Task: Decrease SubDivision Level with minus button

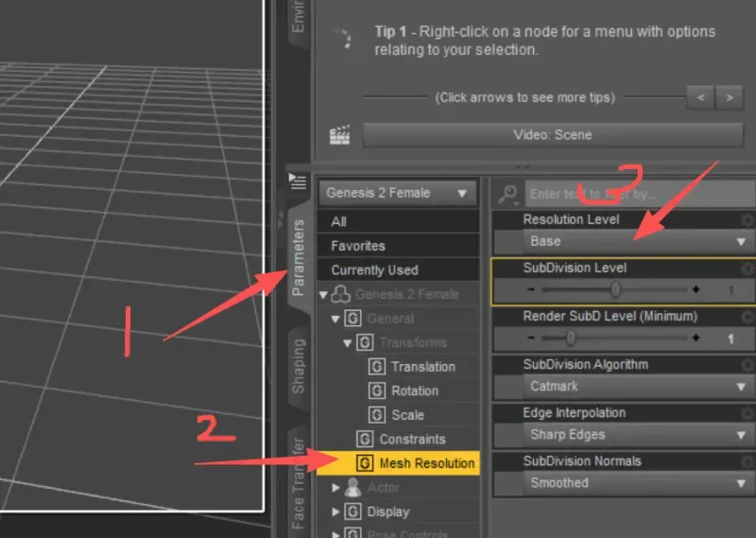Action: [531, 289]
